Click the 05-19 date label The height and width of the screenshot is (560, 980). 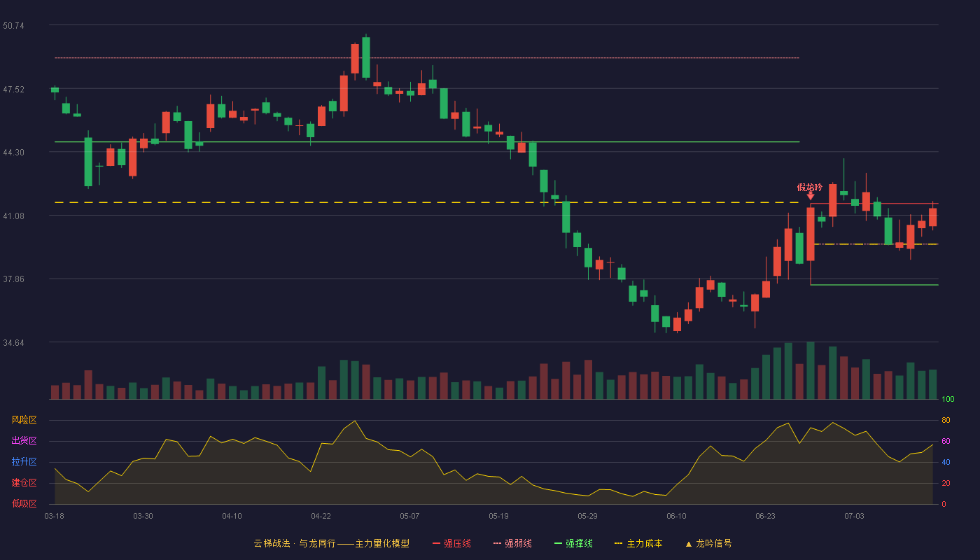click(x=498, y=516)
